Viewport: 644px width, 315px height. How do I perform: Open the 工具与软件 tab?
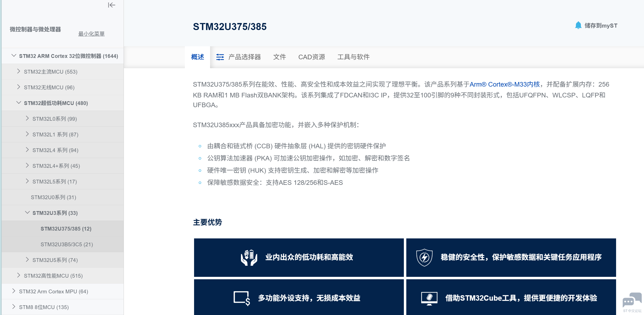(353, 57)
